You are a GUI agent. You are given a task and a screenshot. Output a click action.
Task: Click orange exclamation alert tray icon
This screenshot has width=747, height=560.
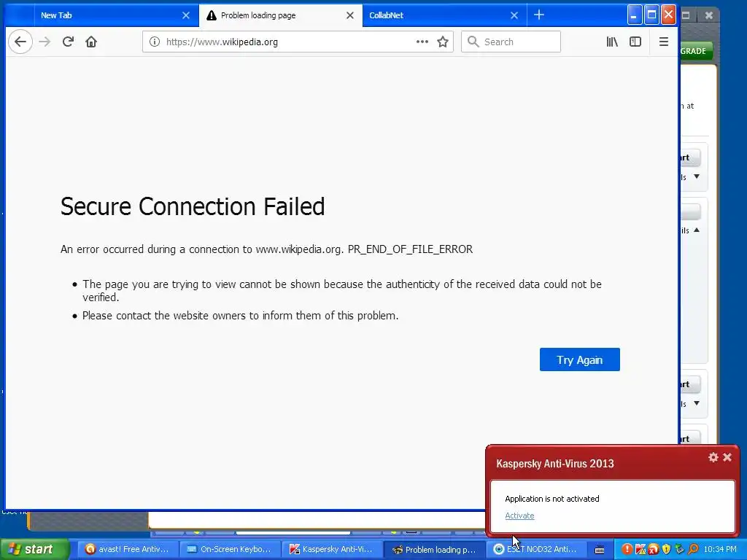coord(627,549)
